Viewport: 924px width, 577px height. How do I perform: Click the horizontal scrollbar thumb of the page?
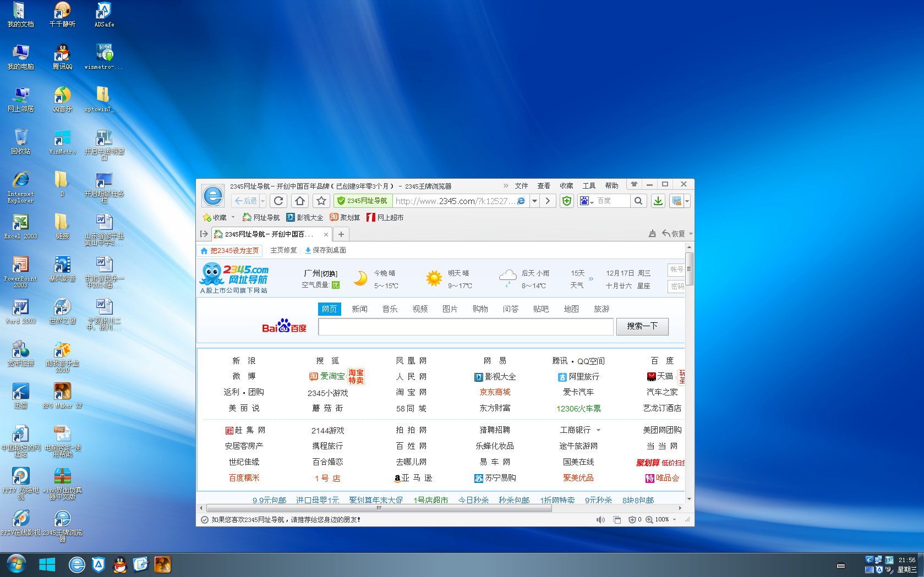click(x=379, y=508)
